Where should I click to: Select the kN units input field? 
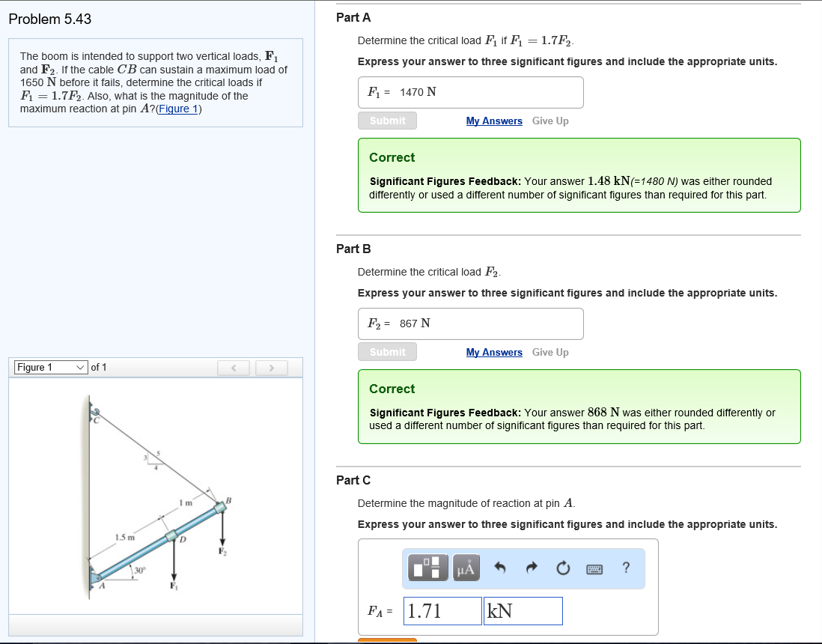523,610
